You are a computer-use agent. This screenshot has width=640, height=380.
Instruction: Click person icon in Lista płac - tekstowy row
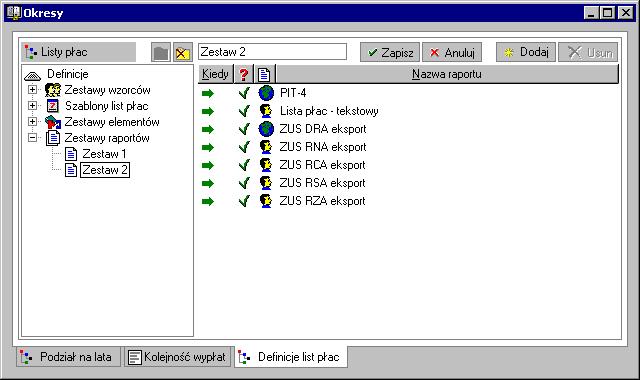pos(266,111)
